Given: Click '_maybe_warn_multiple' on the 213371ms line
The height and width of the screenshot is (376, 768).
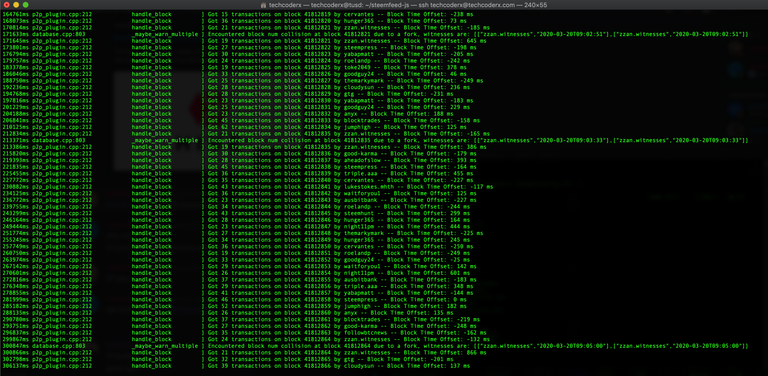Looking at the screenshot, I should pyautogui.click(x=165, y=141).
